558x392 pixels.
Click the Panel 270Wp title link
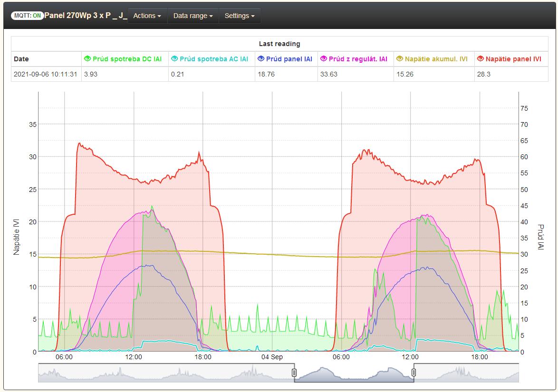coord(86,16)
